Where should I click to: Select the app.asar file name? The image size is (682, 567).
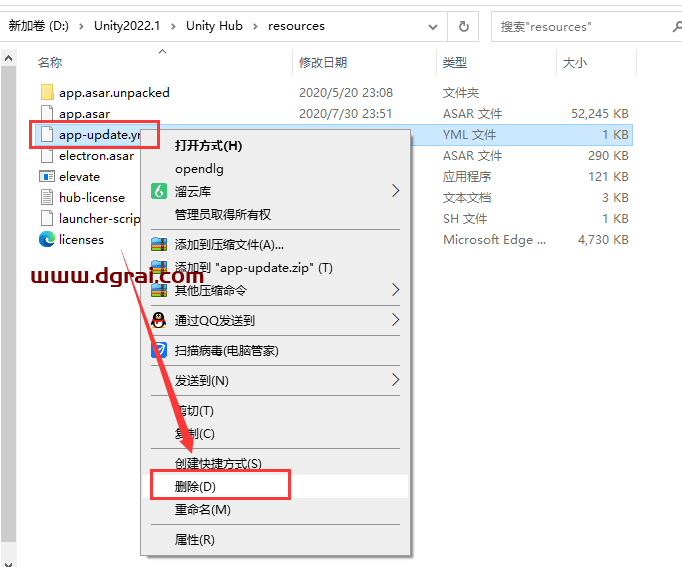point(84,114)
